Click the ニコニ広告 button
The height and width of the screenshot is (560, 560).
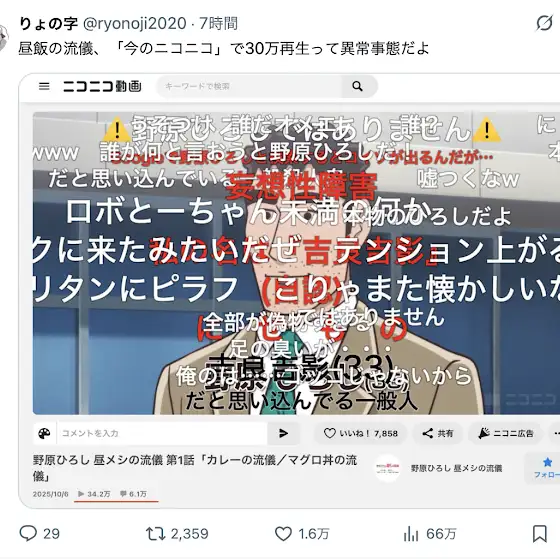coord(506,434)
